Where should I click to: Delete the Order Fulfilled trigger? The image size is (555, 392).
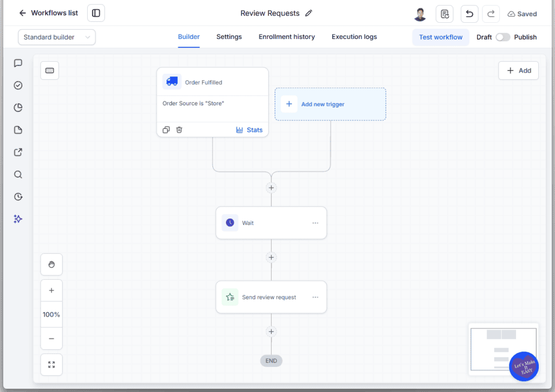click(179, 130)
